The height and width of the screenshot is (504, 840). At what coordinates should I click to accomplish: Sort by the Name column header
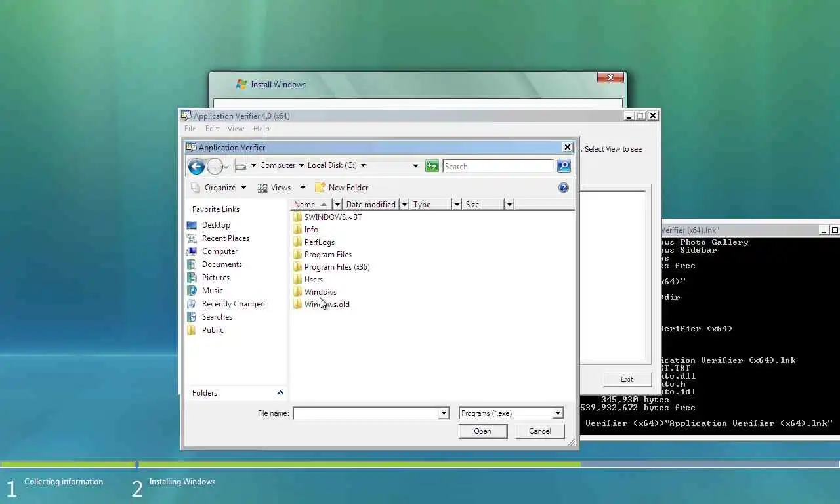(x=312, y=205)
